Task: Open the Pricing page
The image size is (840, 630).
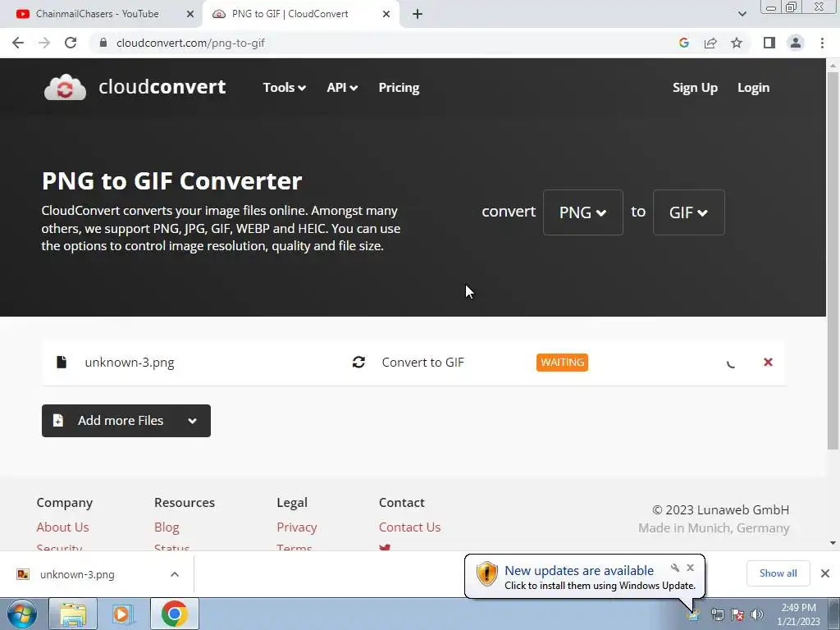Action: (x=399, y=87)
